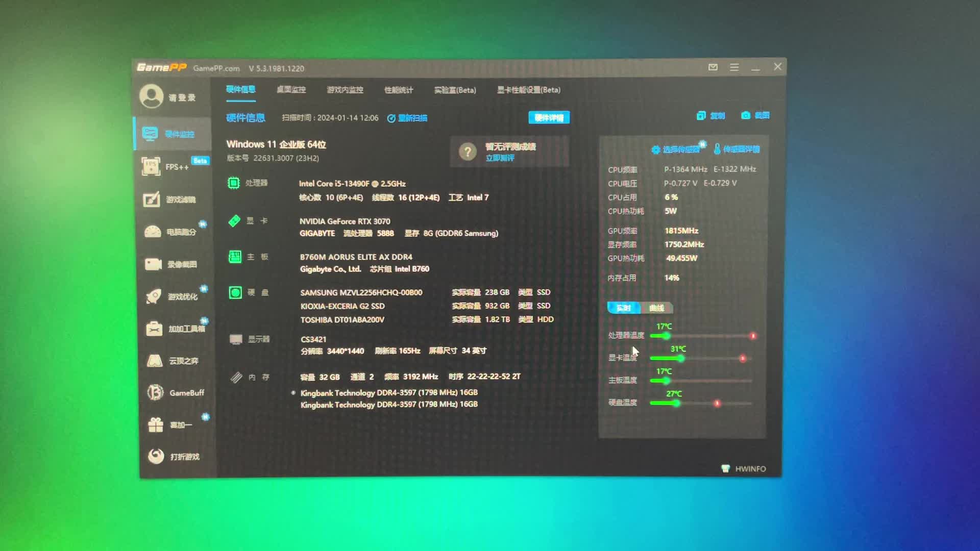The image size is (980, 551).
Task: Click the 重新扫描 rescan icon link
Action: click(407, 118)
